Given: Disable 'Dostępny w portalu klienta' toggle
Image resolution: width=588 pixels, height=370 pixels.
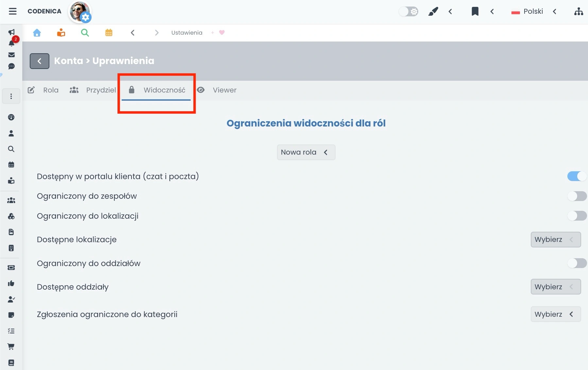Looking at the screenshot, I should [x=577, y=176].
